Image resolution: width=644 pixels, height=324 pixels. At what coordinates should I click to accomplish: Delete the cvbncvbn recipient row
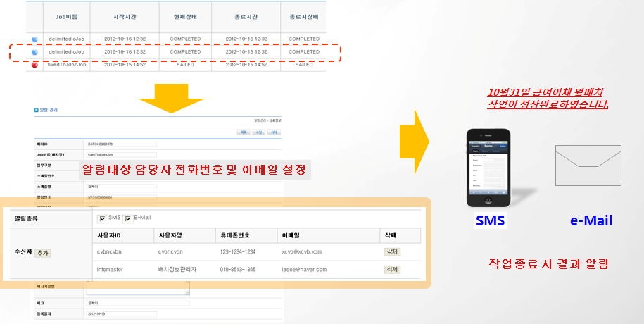[x=391, y=250]
